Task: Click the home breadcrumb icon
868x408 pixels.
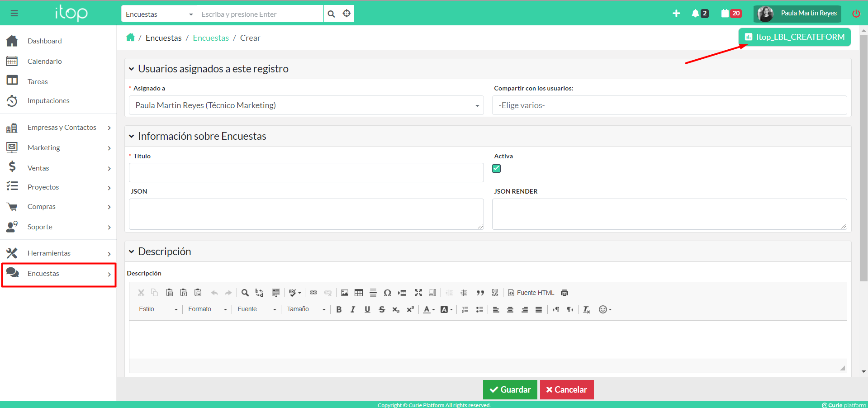Action: (130, 38)
